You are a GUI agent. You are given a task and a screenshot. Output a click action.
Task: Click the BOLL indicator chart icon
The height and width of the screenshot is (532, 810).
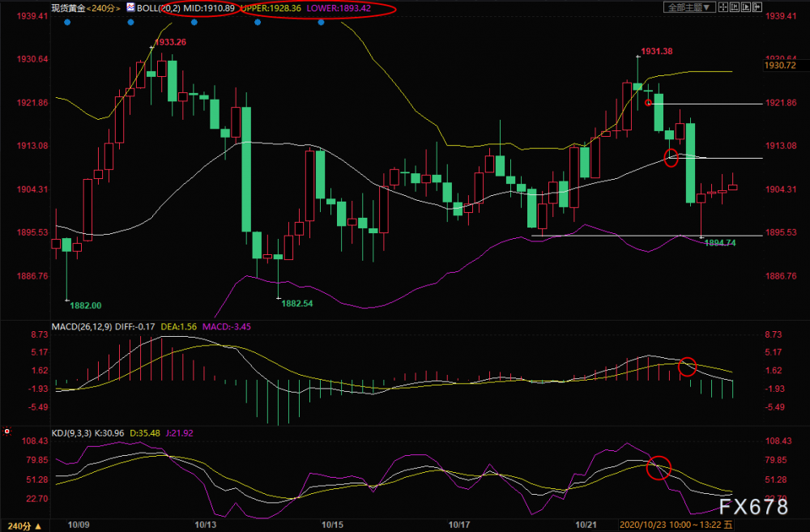tap(130, 7)
